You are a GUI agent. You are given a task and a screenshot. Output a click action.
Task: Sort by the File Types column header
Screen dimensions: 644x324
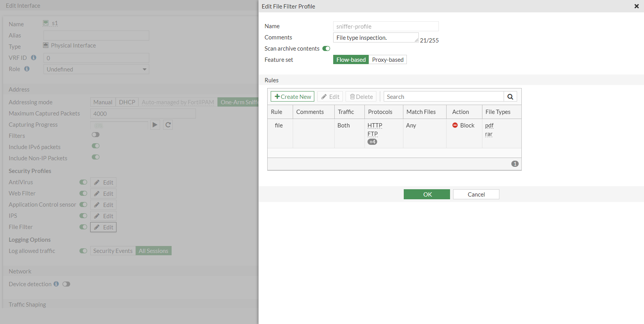(x=502, y=112)
